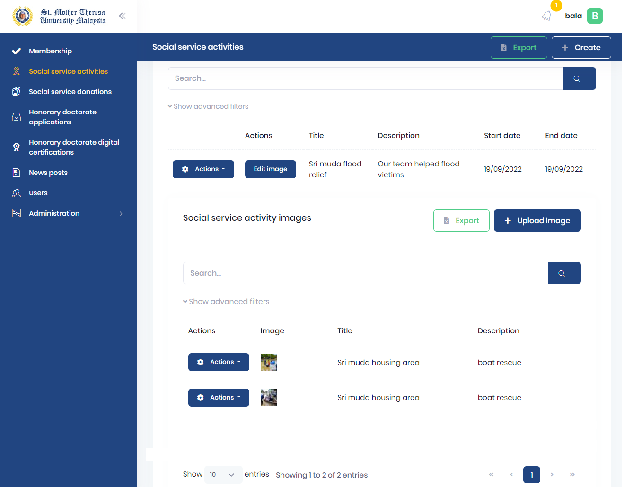The image size is (624, 487).
Task: Go to first page of pagination
Action: (x=490, y=474)
